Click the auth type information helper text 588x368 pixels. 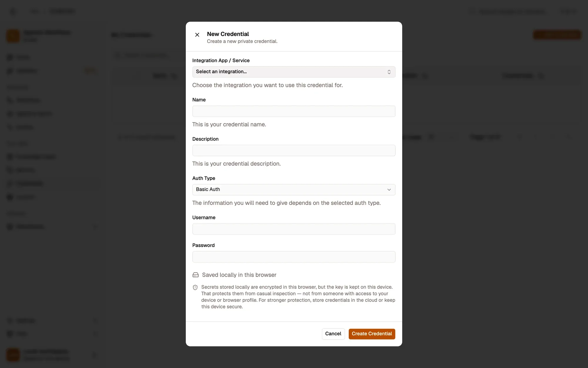click(x=286, y=203)
